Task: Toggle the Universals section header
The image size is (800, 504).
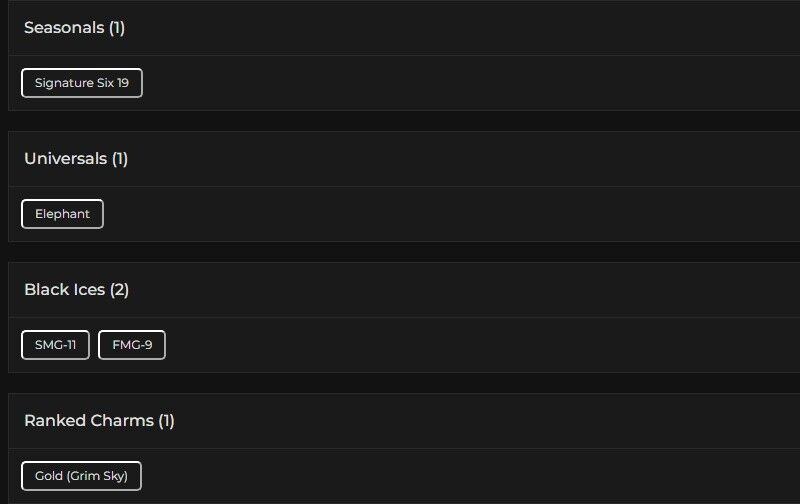Action: tap(65, 159)
